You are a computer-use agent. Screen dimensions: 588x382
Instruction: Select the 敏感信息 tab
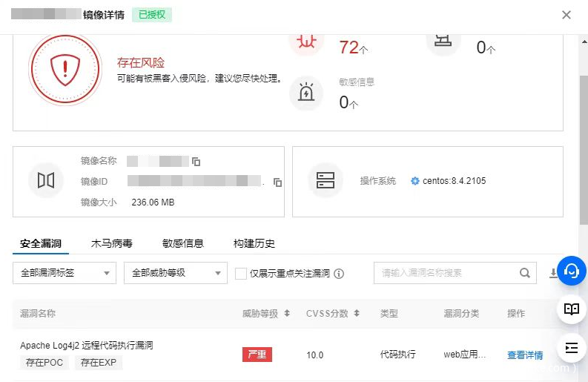(x=182, y=243)
